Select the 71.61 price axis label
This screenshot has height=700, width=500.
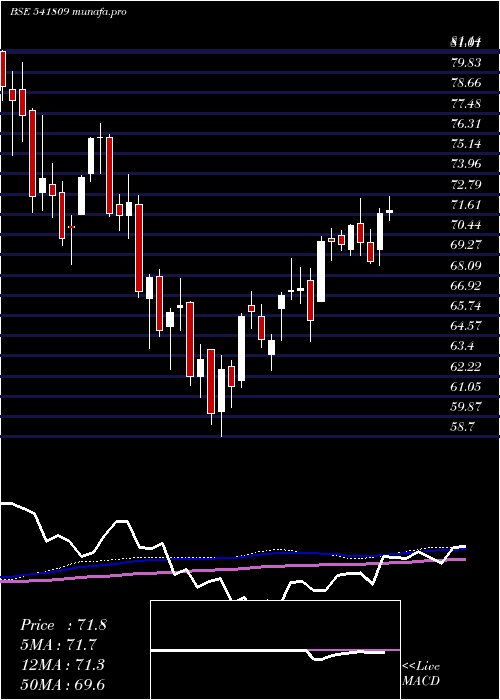point(466,205)
